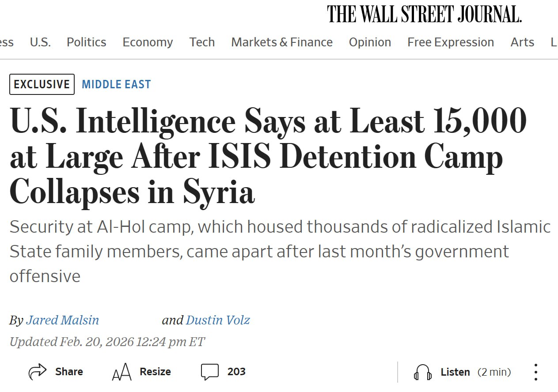This screenshot has width=558, height=392.
Task: Click the Resize text AA icon
Action: click(121, 372)
